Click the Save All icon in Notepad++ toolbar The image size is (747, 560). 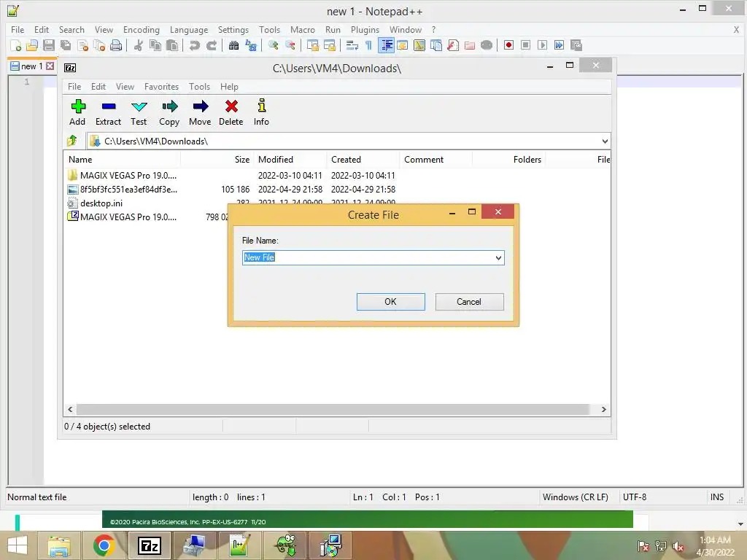pyautogui.click(x=66, y=45)
